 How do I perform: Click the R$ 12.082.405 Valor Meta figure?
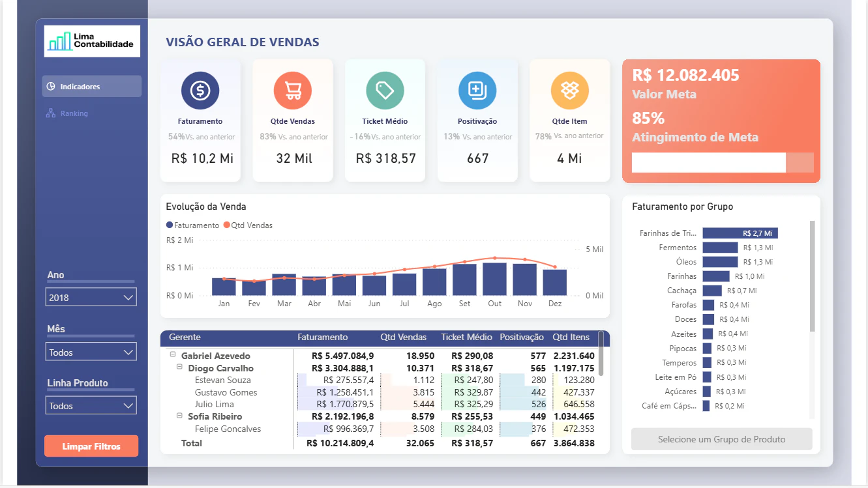pyautogui.click(x=686, y=75)
